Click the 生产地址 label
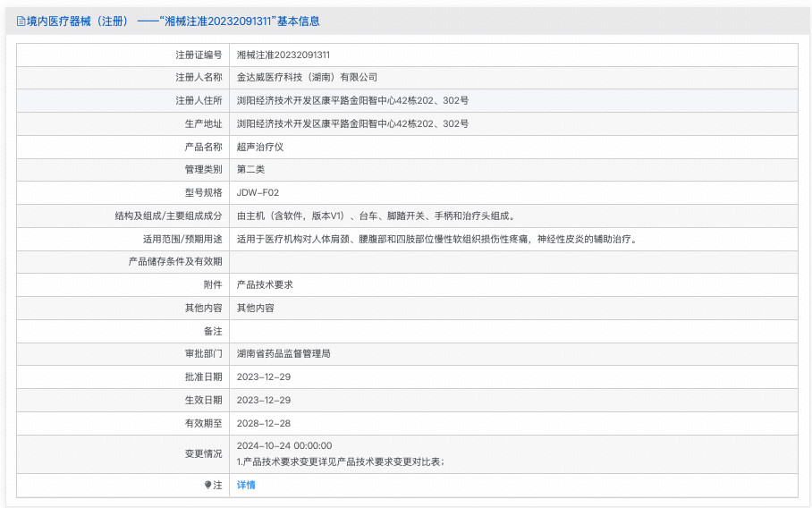812x508 pixels. pyautogui.click(x=204, y=123)
